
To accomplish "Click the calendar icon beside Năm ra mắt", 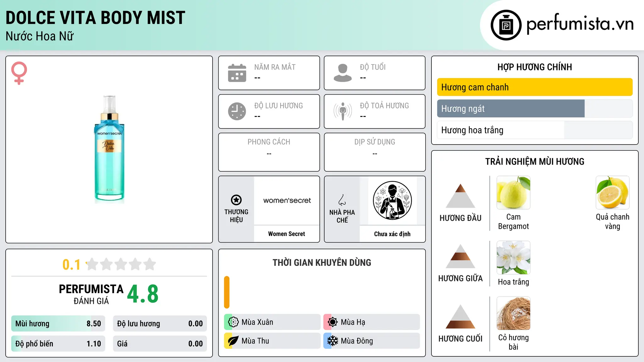I will tap(237, 73).
